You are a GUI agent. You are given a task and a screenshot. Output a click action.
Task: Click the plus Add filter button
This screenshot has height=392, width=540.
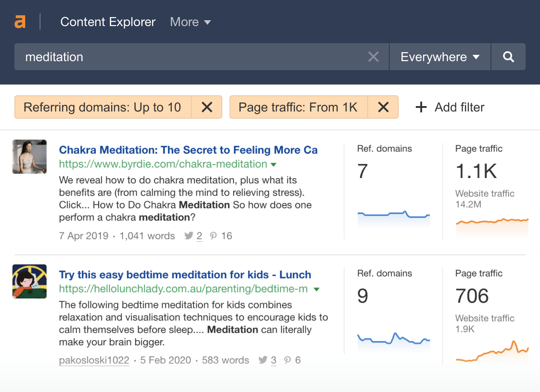click(450, 107)
